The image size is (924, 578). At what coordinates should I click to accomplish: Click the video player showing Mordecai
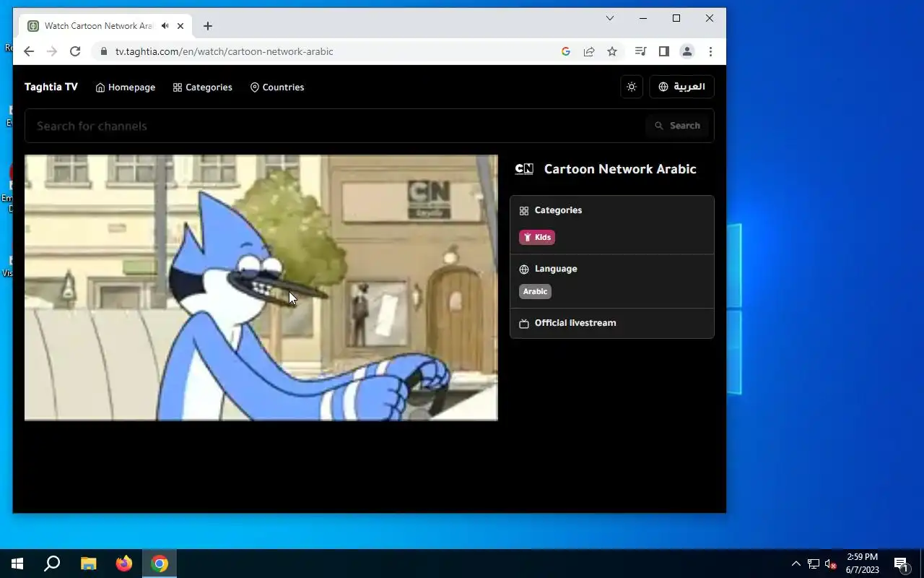coord(261,288)
